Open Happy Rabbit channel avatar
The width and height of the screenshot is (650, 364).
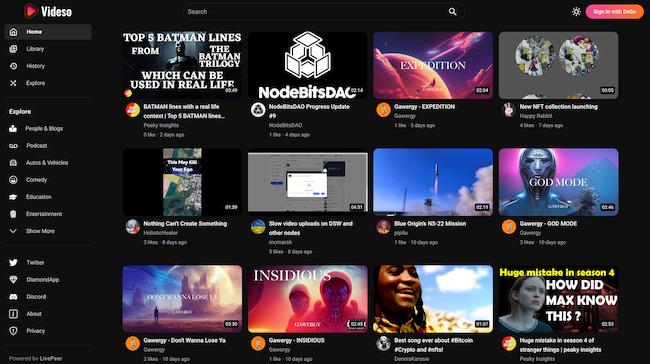coord(509,110)
